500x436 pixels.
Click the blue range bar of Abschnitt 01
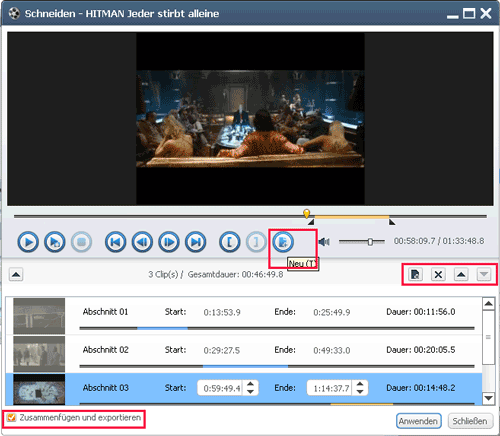[x=162, y=328]
